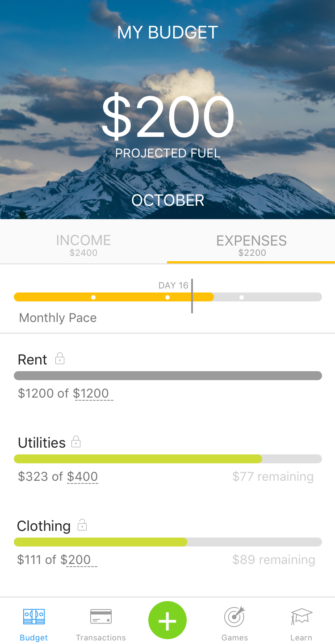Edit the $400 Utilities budget amount

[x=83, y=477]
